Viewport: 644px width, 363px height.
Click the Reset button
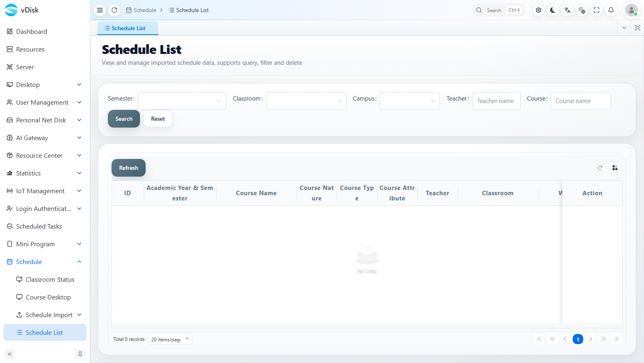coord(158,119)
